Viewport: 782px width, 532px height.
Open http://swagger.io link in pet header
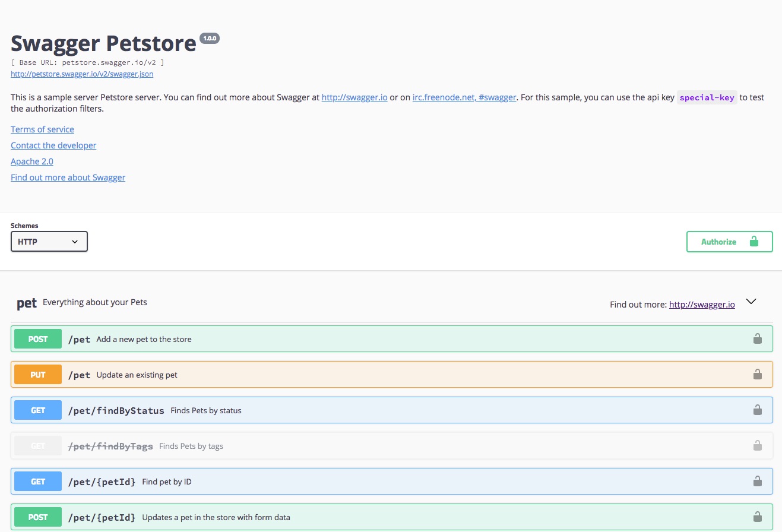[x=702, y=305]
